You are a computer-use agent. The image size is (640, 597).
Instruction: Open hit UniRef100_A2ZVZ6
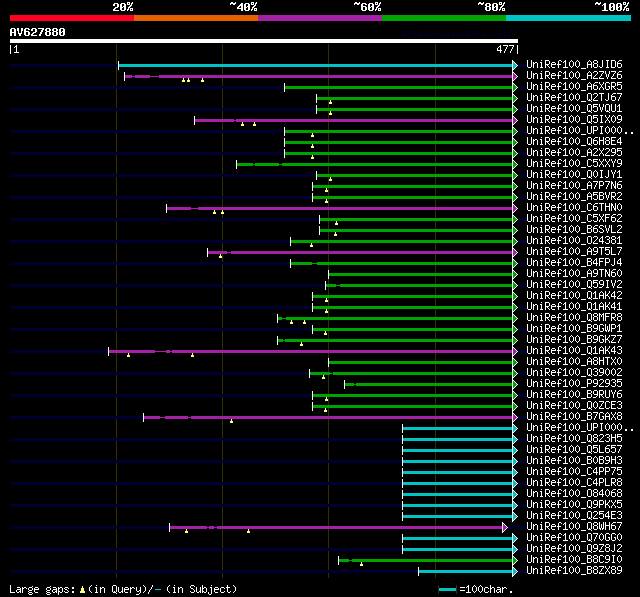574,75
